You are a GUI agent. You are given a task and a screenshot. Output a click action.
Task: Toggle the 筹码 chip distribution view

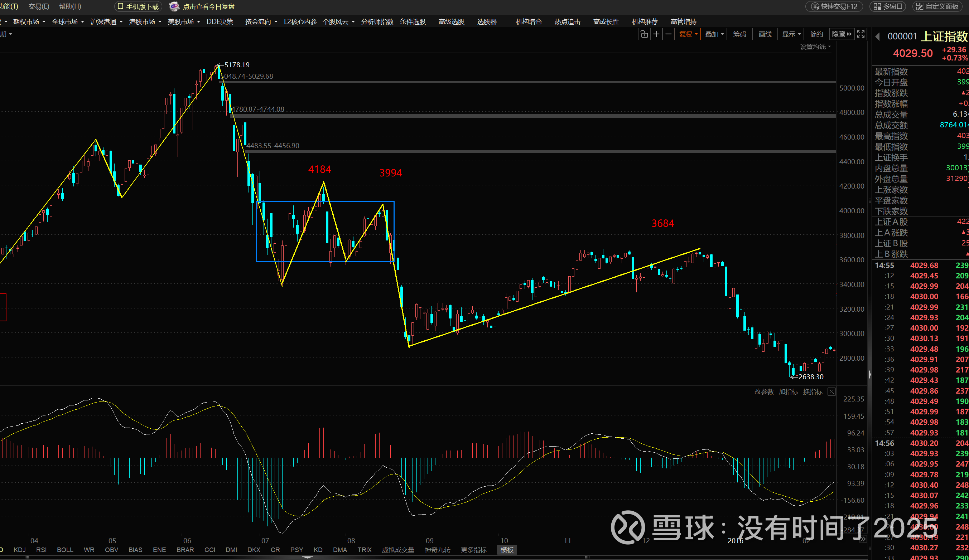739,34
